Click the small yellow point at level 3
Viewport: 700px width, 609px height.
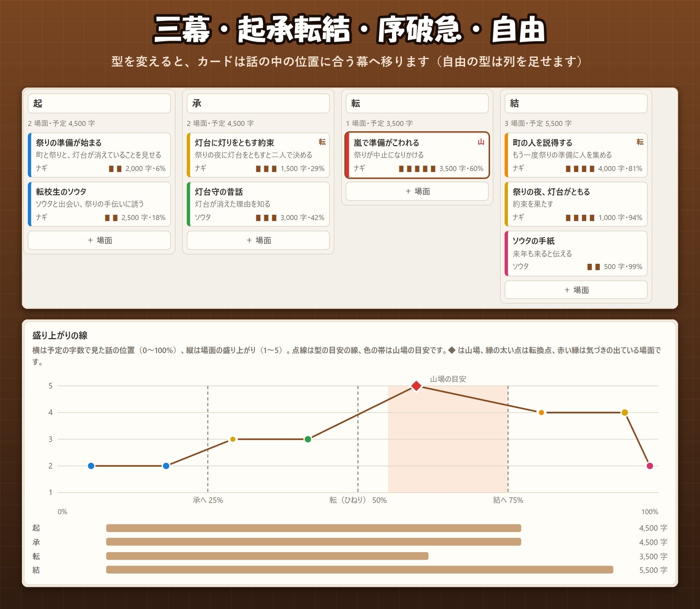233,439
